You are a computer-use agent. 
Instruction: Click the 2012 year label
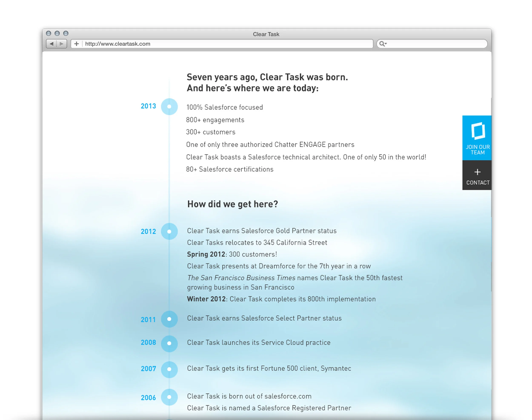coord(148,231)
